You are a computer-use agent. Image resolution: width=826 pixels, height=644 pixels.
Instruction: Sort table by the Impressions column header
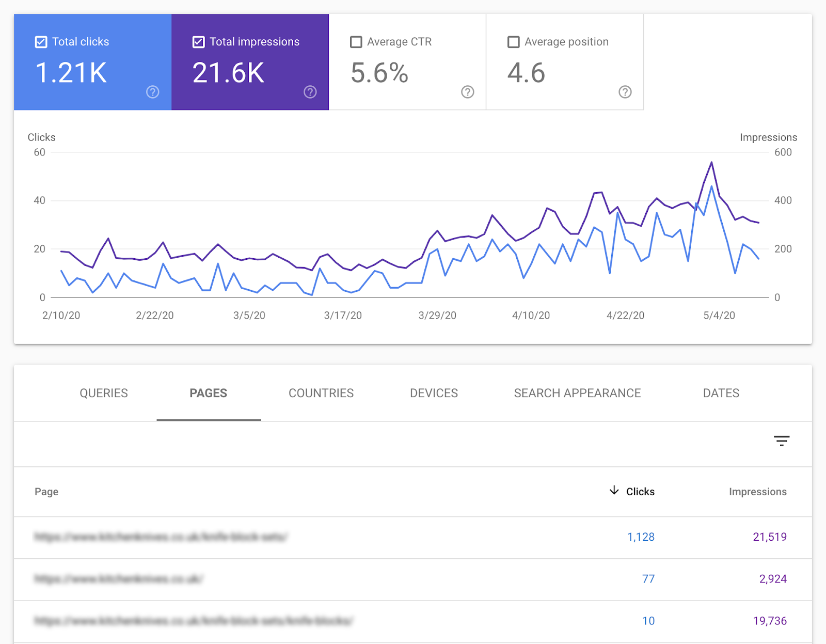[757, 492]
